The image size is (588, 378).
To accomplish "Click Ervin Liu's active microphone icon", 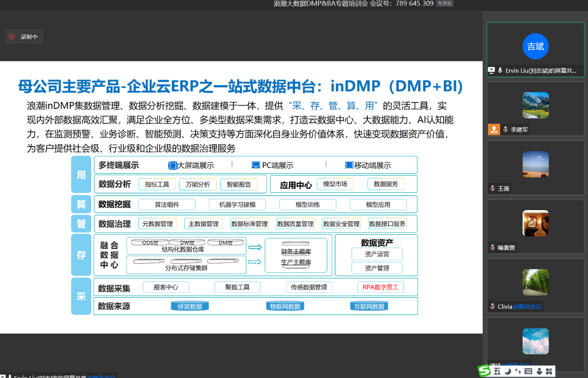I will pos(500,70).
